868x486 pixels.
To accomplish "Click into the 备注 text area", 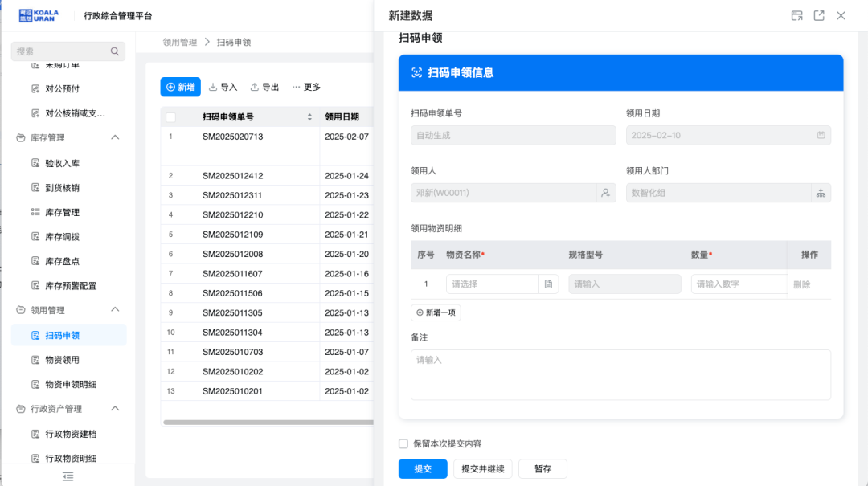I will point(620,374).
